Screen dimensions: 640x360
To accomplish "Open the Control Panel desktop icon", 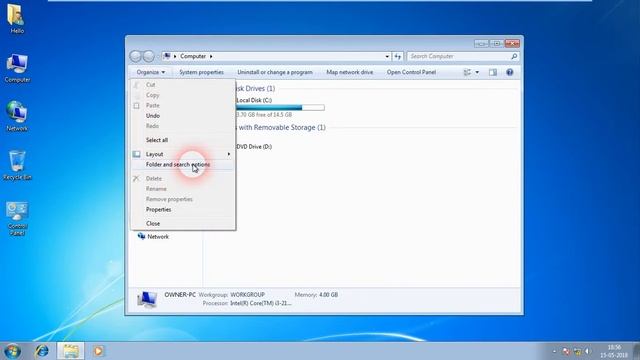I will pyautogui.click(x=17, y=218).
